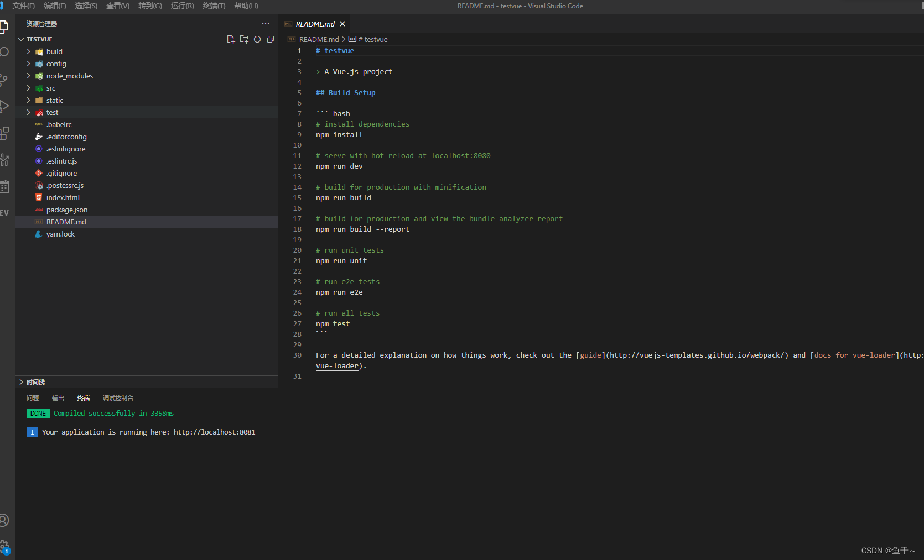Open the Extensions view
This screenshot has width=924, height=560.
coord(4,133)
